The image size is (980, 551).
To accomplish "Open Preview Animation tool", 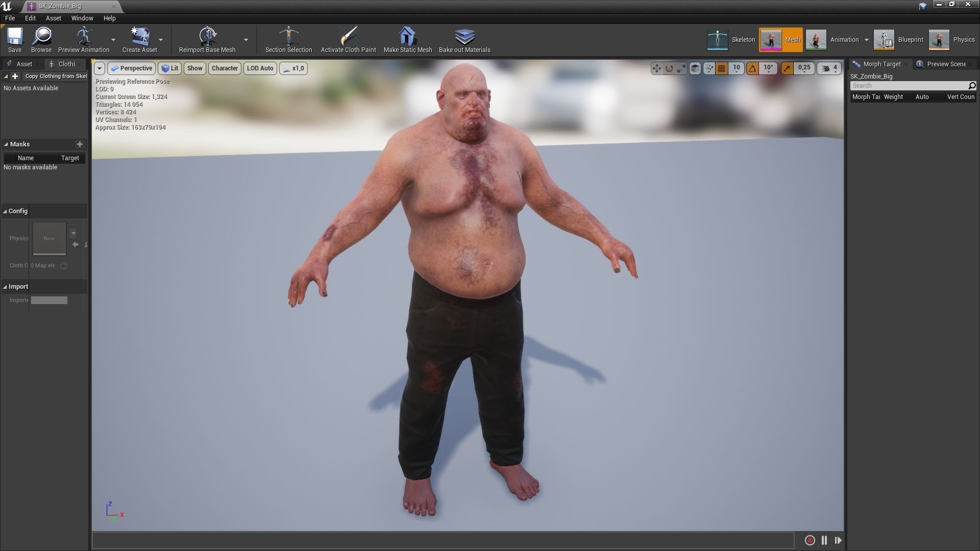I will (84, 40).
